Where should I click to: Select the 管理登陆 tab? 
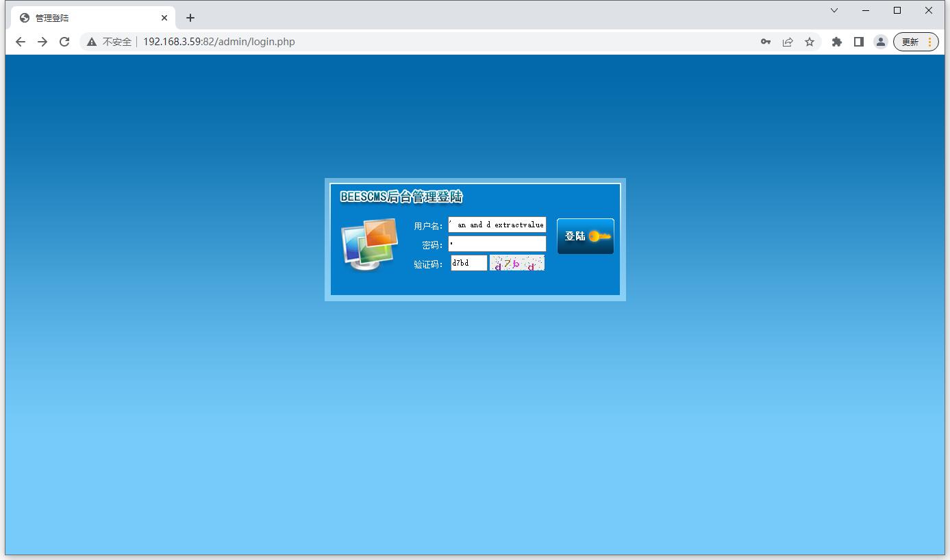coord(93,18)
